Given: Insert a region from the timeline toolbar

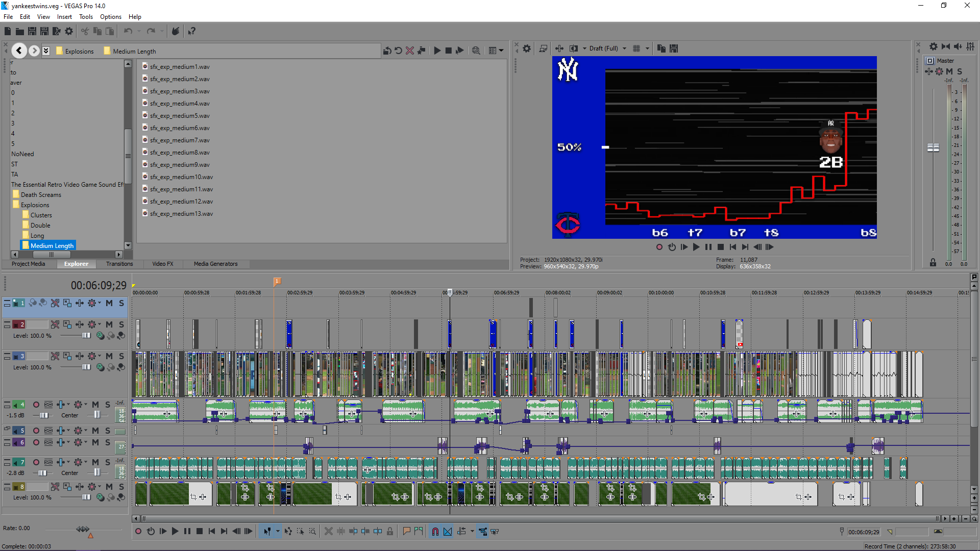Looking at the screenshot, I should point(419,532).
